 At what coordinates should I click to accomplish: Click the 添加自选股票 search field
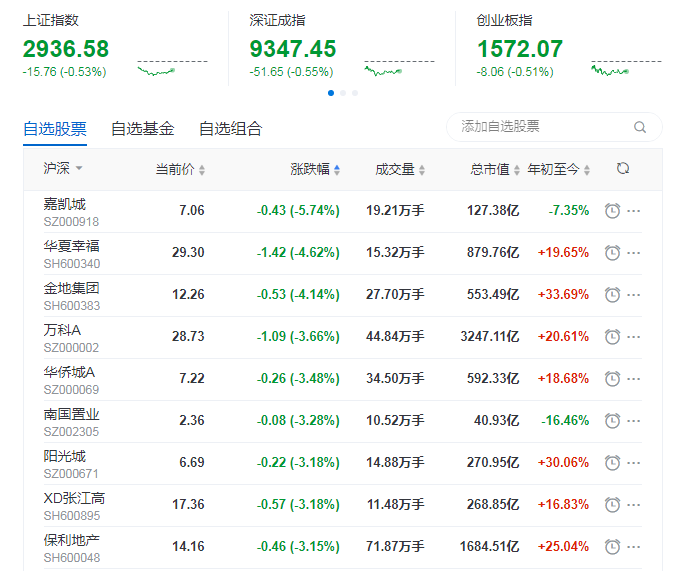click(x=554, y=127)
